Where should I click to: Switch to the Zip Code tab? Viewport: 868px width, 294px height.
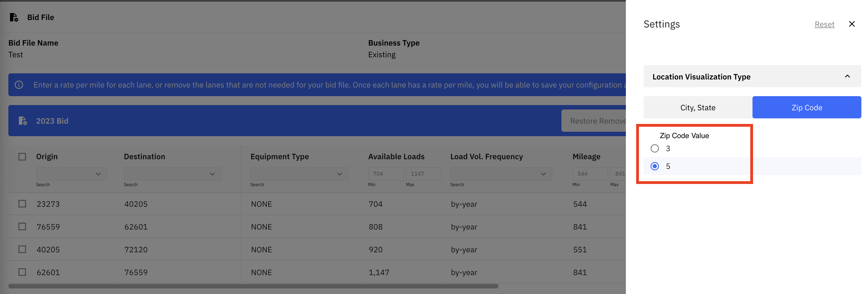807,108
